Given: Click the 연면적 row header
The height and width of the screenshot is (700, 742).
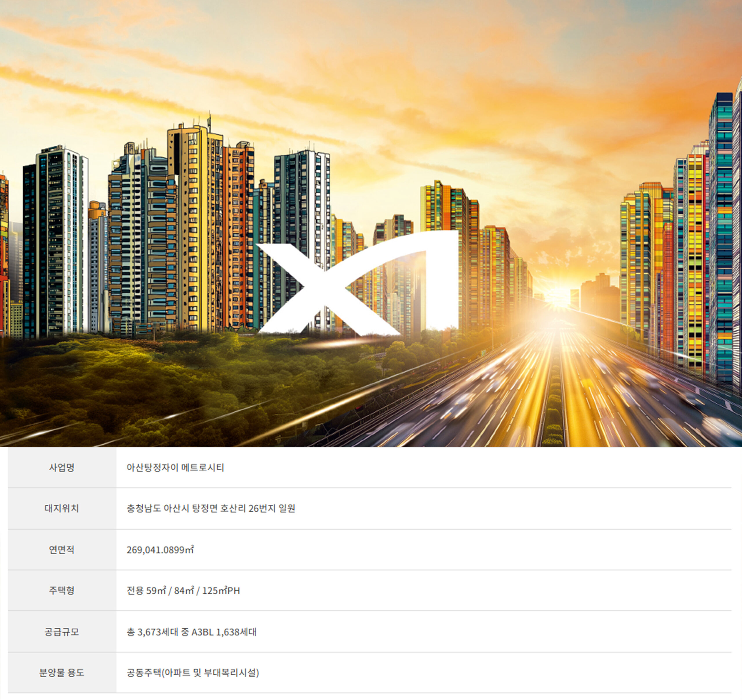Looking at the screenshot, I should [62, 549].
